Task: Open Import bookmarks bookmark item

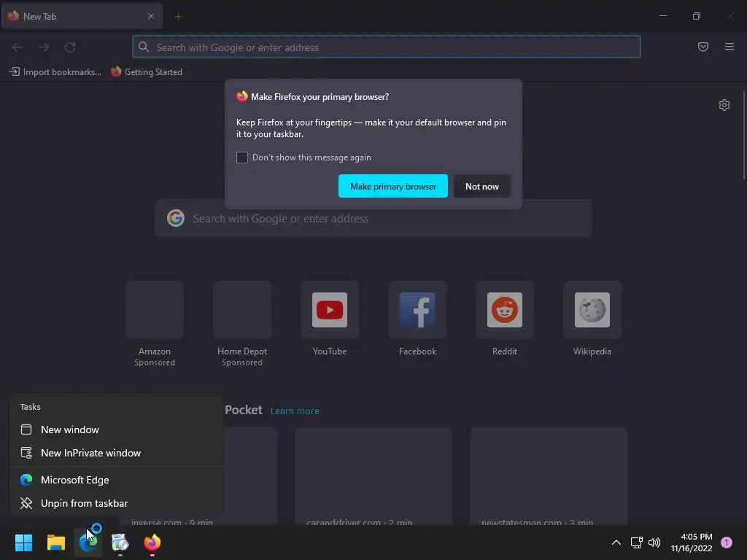Action: tap(55, 72)
